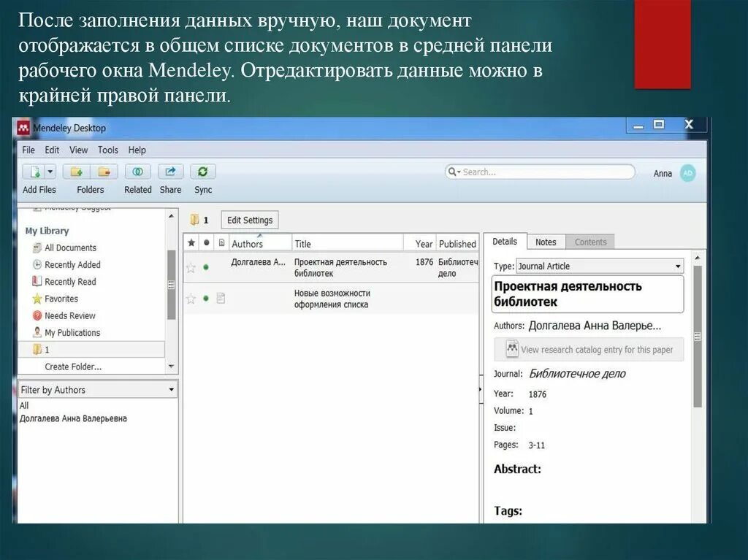
Task: Click Create Folder... link
Action: pos(73,367)
